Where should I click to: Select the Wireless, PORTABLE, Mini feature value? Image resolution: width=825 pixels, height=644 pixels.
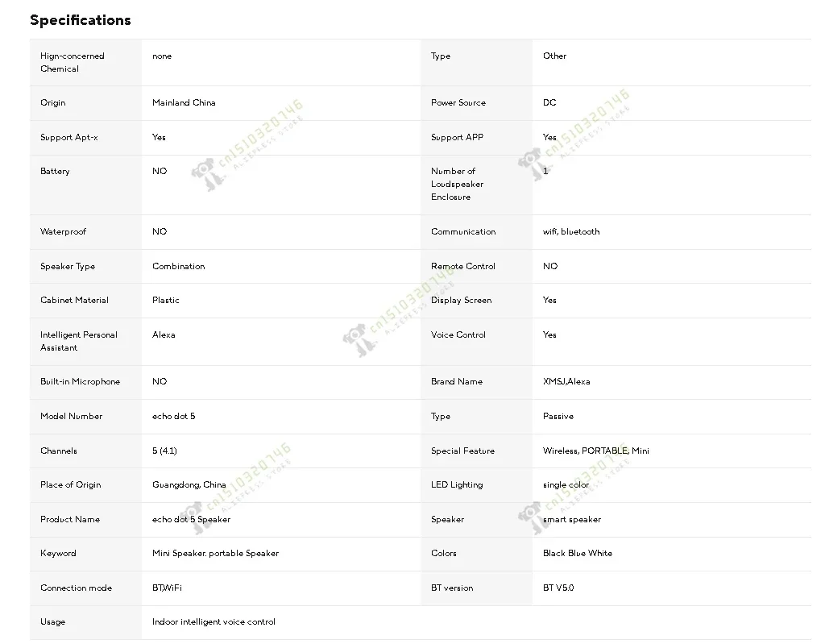coord(595,451)
